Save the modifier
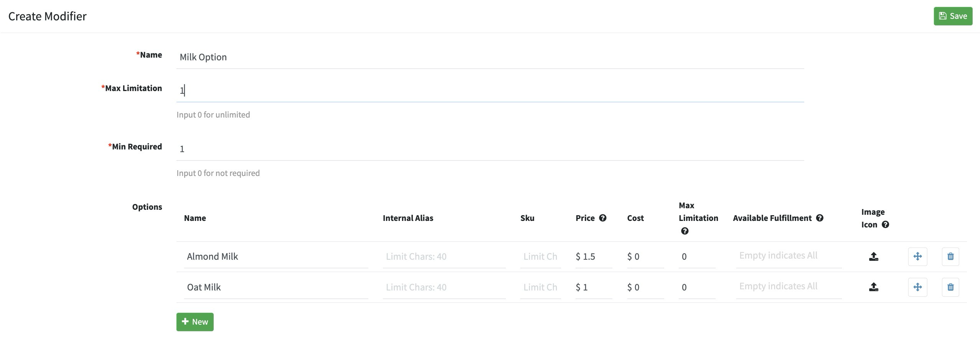This screenshot has width=980, height=355. 953,16
